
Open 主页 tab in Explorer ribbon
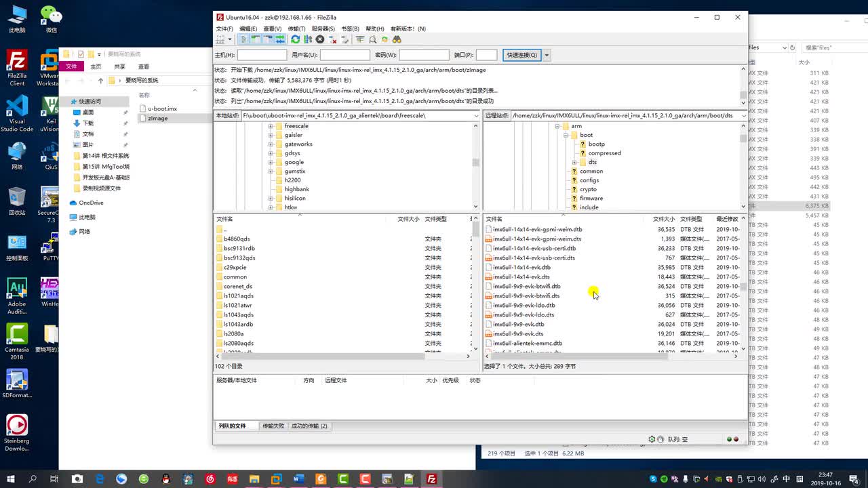tap(96, 66)
